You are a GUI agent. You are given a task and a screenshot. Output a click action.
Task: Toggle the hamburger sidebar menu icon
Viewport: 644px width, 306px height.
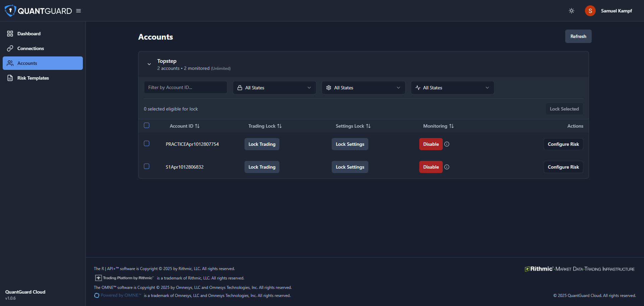pos(78,11)
